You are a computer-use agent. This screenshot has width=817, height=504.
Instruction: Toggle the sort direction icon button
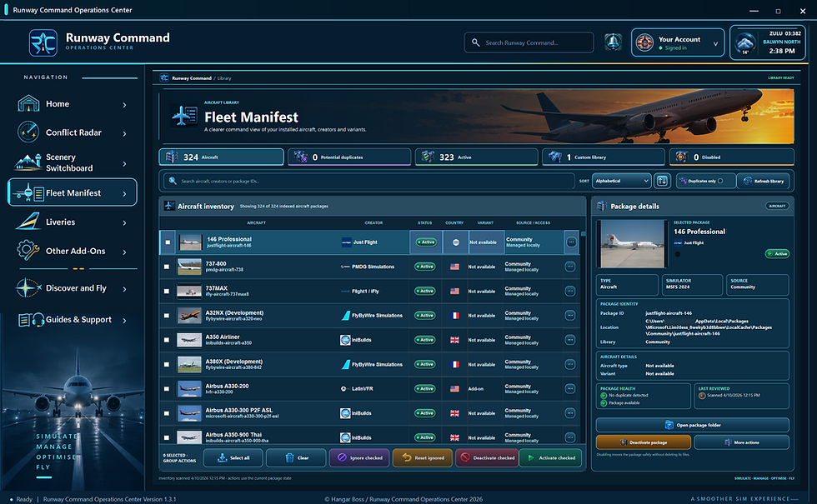point(662,181)
